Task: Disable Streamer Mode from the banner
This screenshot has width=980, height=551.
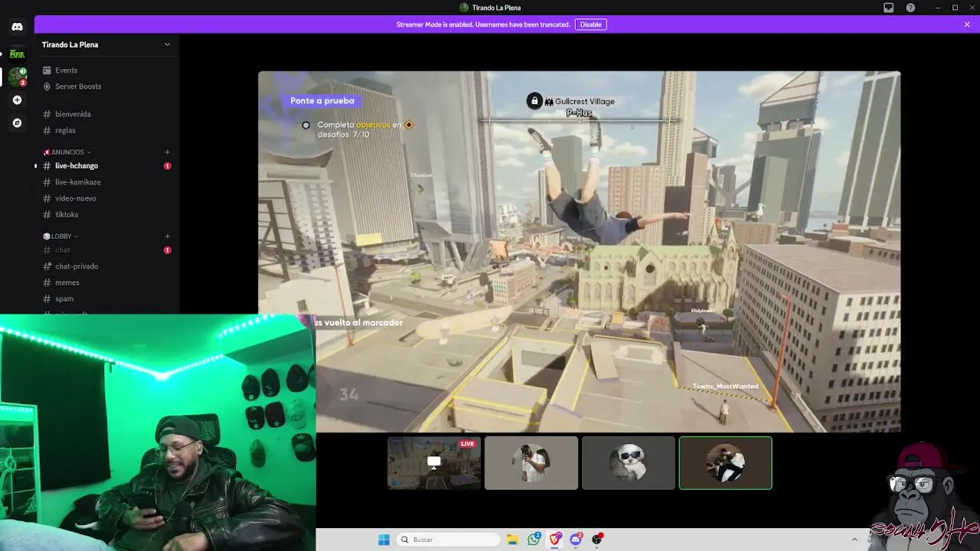Action: 591,24
